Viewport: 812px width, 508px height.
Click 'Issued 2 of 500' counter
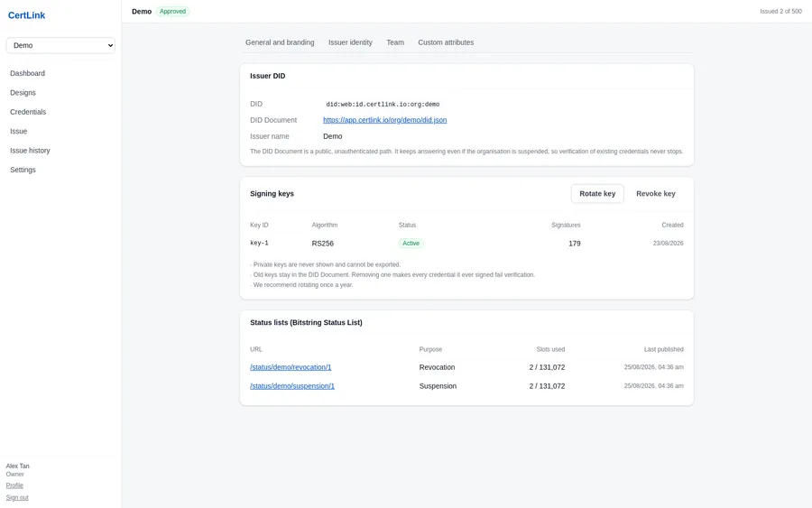[x=780, y=12]
